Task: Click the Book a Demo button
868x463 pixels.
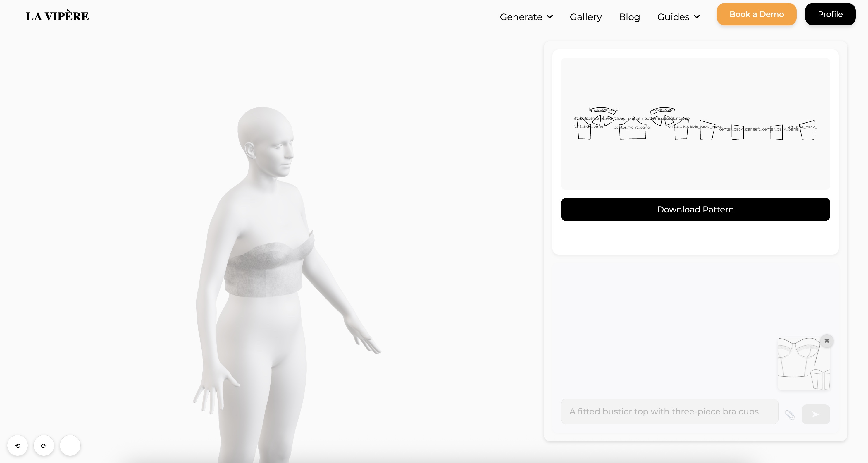Action: tap(756, 14)
